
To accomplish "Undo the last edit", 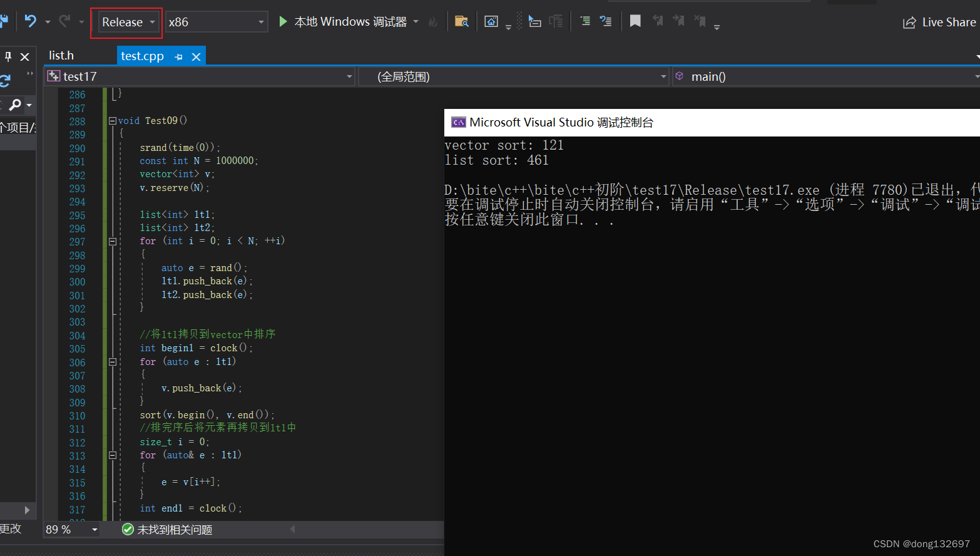I will tap(30, 21).
